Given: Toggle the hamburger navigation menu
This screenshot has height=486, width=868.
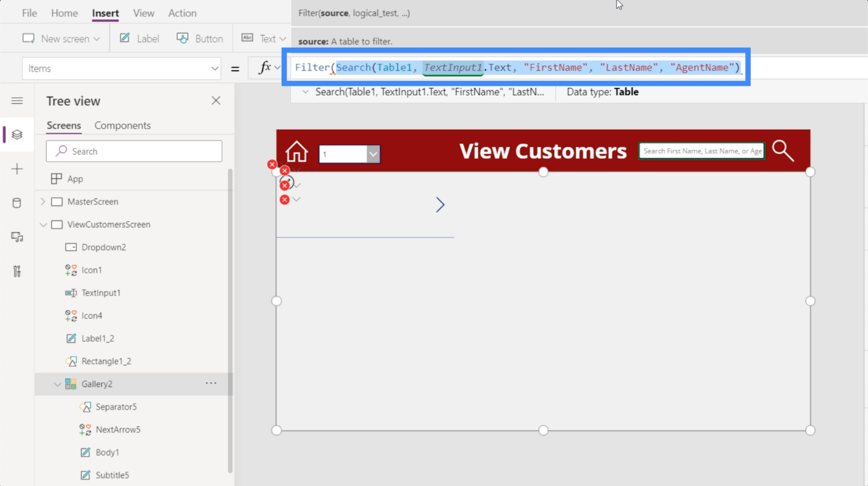Looking at the screenshot, I should tap(17, 101).
